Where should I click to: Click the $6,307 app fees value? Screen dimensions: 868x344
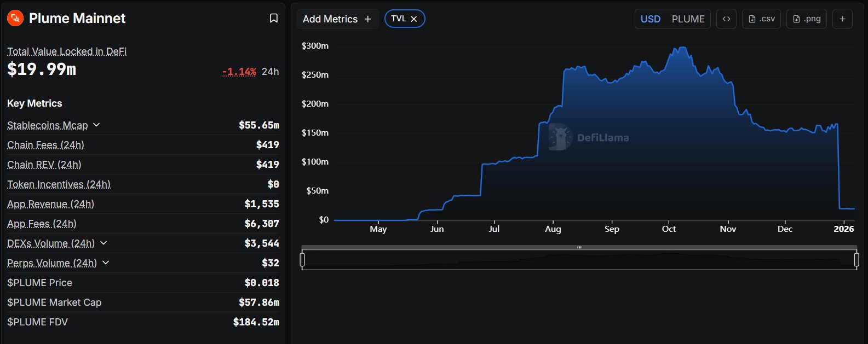pyautogui.click(x=262, y=224)
